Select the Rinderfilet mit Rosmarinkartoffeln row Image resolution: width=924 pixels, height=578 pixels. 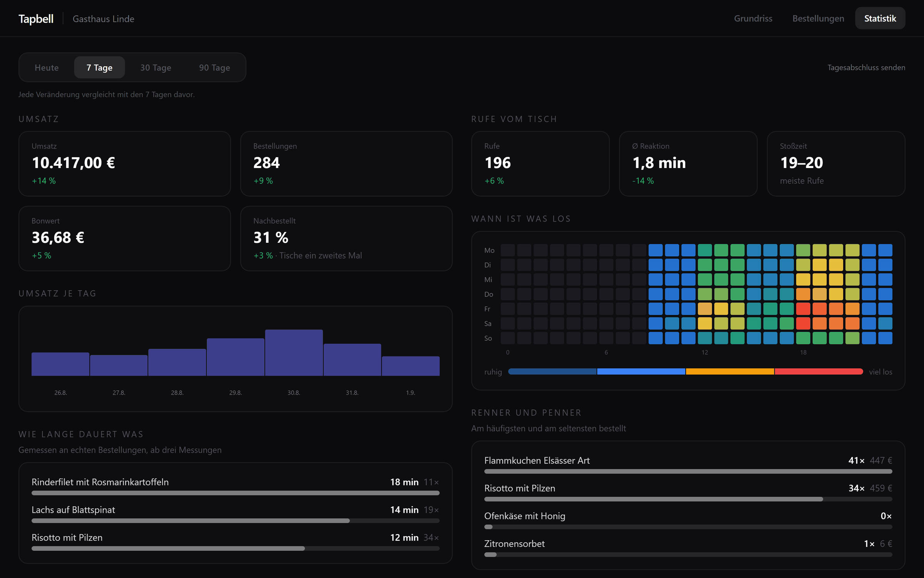(x=236, y=486)
